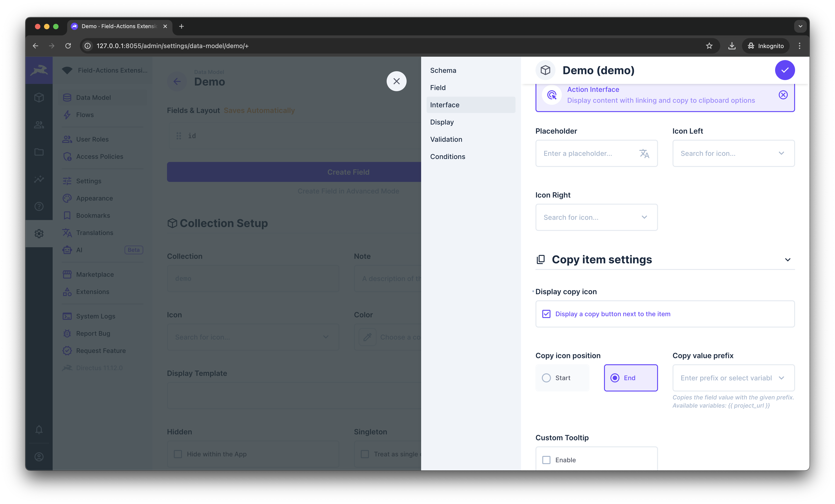This screenshot has width=835, height=504.
Task: Select the Start radio option
Action: 546,378
